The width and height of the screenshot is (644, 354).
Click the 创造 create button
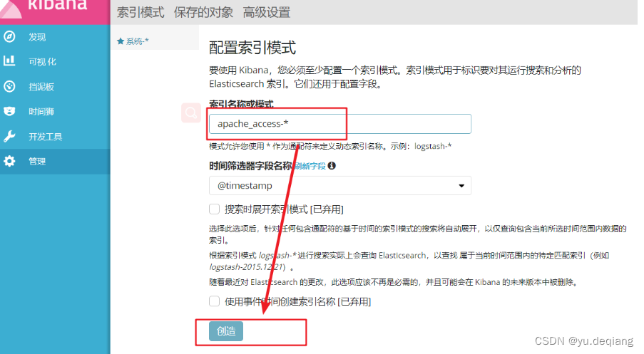pyautogui.click(x=226, y=331)
